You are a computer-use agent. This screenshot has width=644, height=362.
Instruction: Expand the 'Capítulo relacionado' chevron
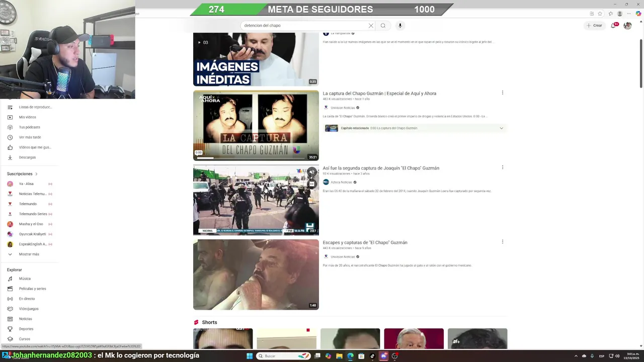pyautogui.click(x=501, y=128)
